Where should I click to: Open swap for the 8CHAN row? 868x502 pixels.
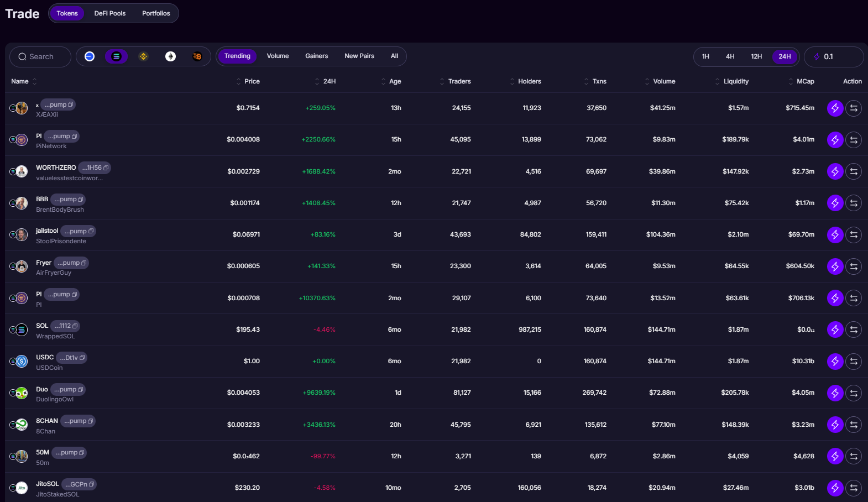[854, 425]
